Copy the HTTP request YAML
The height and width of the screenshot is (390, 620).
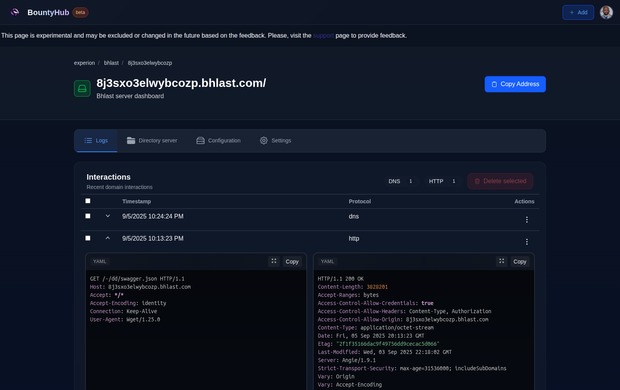pos(292,261)
